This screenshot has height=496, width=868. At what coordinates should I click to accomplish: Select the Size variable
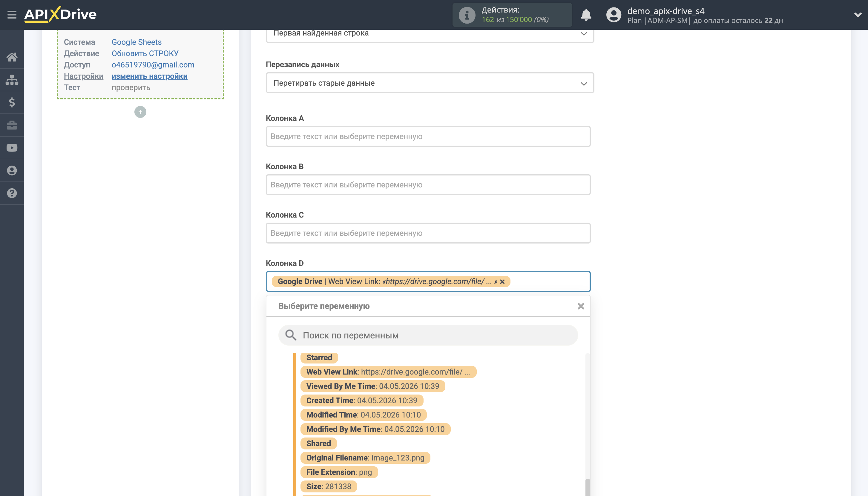(329, 486)
